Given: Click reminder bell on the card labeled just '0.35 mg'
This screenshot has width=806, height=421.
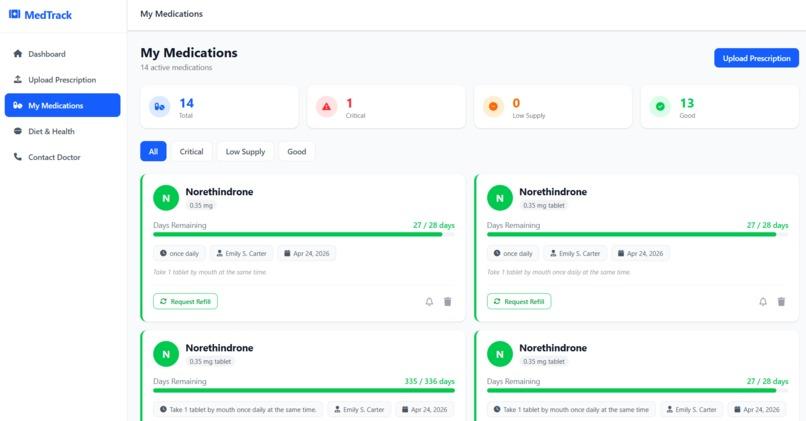Looking at the screenshot, I should tap(429, 302).
